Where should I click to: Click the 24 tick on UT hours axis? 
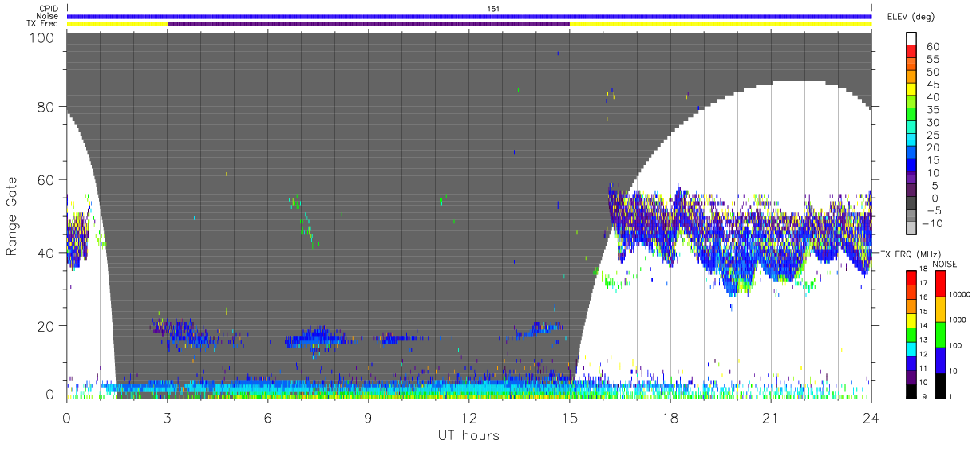tap(871, 417)
